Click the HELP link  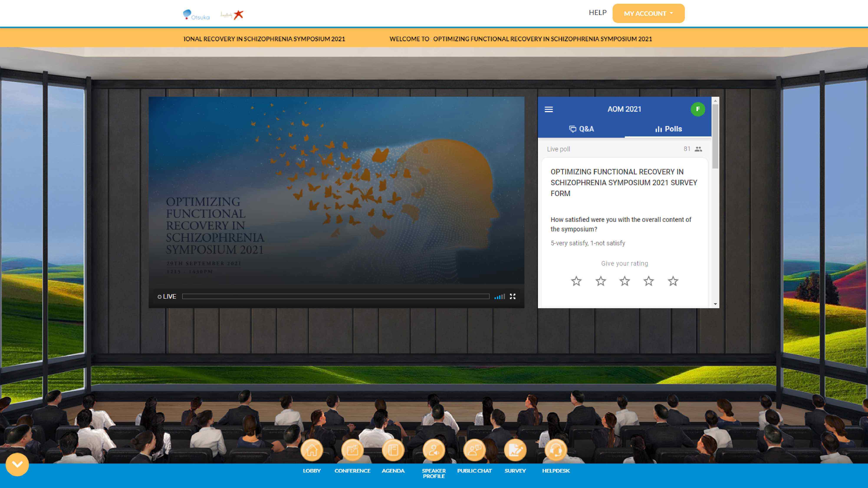597,12
